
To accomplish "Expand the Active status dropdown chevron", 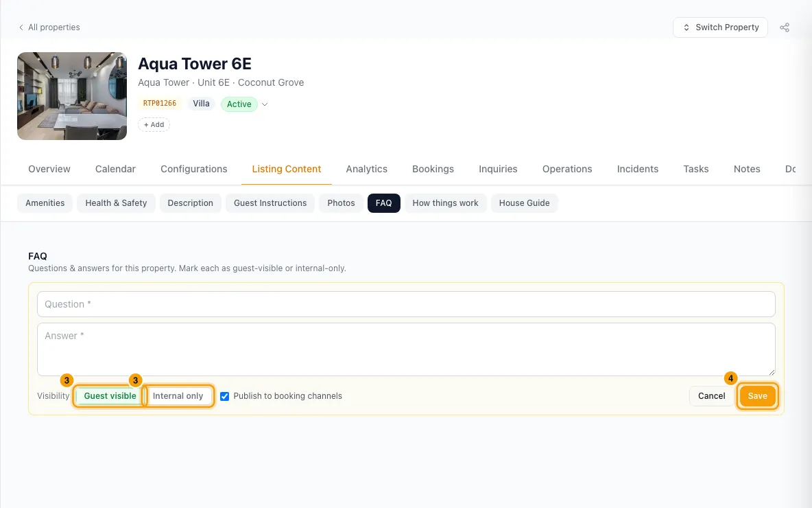I will pyautogui.click(x=265, y=104).
